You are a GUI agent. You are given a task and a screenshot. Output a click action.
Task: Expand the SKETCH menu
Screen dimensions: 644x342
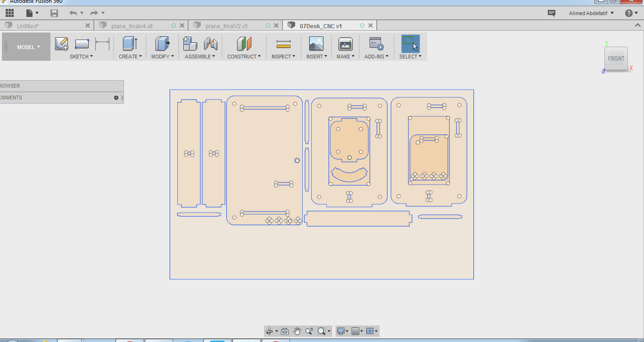81,57
